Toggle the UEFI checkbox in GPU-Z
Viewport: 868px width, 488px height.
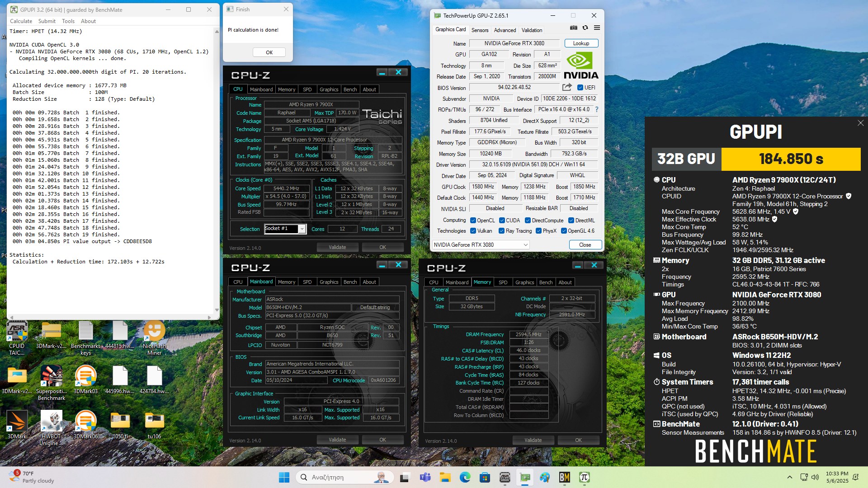coord(580,88)
